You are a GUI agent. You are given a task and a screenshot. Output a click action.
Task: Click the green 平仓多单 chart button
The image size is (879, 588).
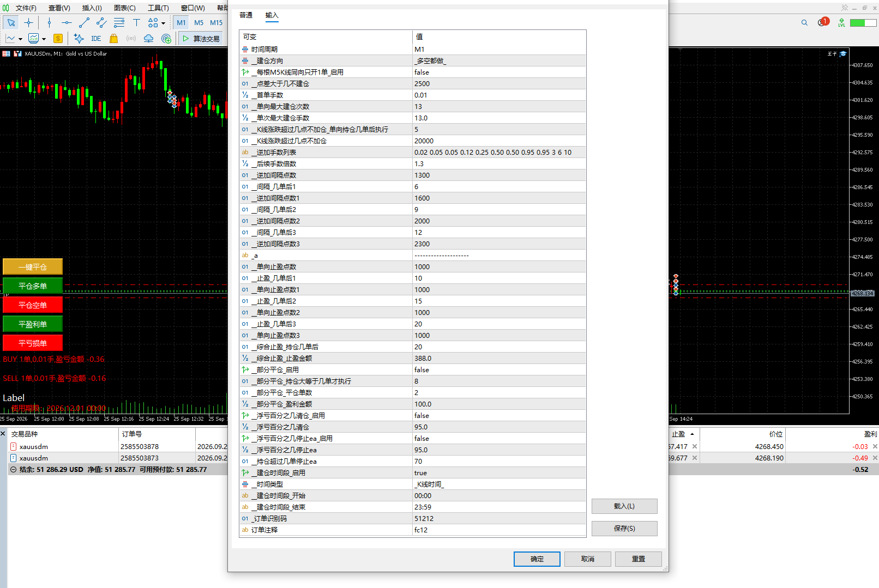pyautogui.click(x=33, y=286)
